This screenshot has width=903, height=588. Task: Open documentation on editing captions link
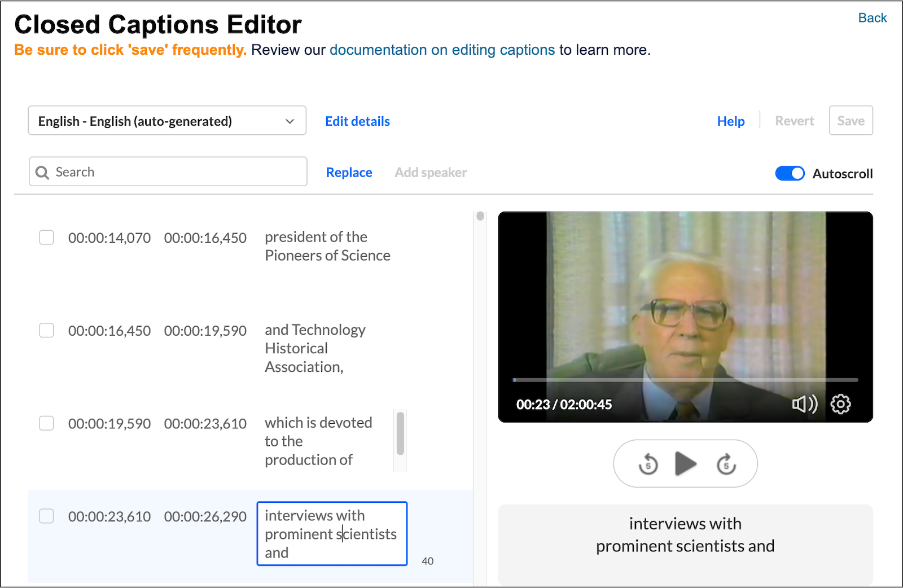(442, 50)
